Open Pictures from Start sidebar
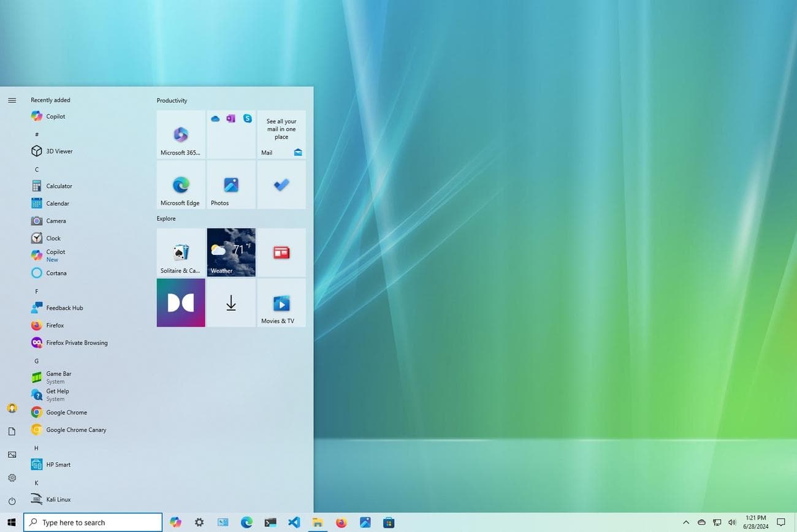 pyautogui.click(x=12, y=455)
